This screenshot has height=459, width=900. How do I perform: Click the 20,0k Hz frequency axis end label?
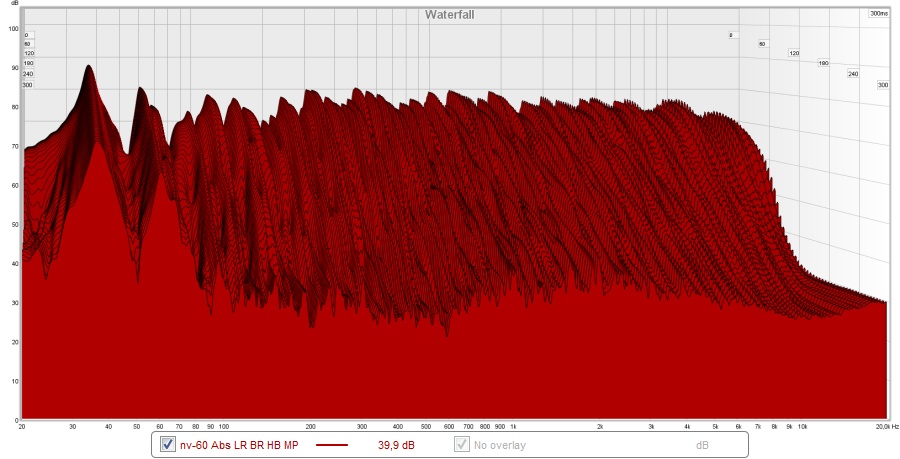coord(879,426)
